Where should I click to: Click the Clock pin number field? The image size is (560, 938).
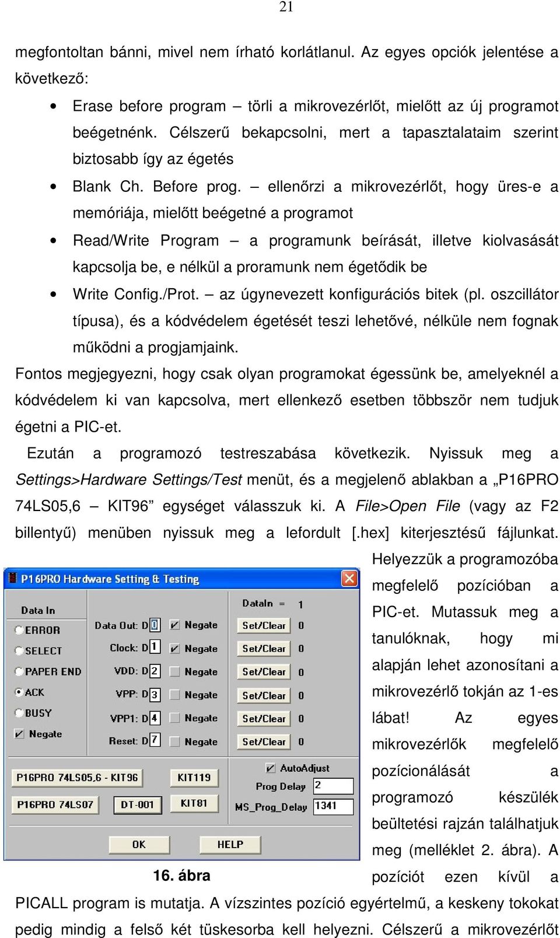point(155,647)
